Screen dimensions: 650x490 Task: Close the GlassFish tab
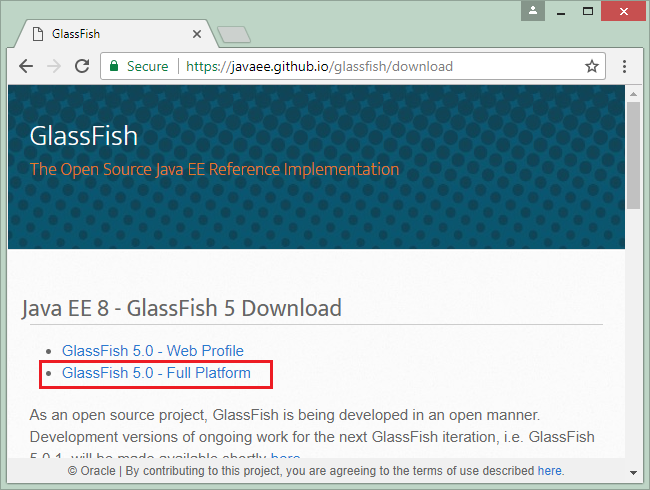[x=197, y=34]
